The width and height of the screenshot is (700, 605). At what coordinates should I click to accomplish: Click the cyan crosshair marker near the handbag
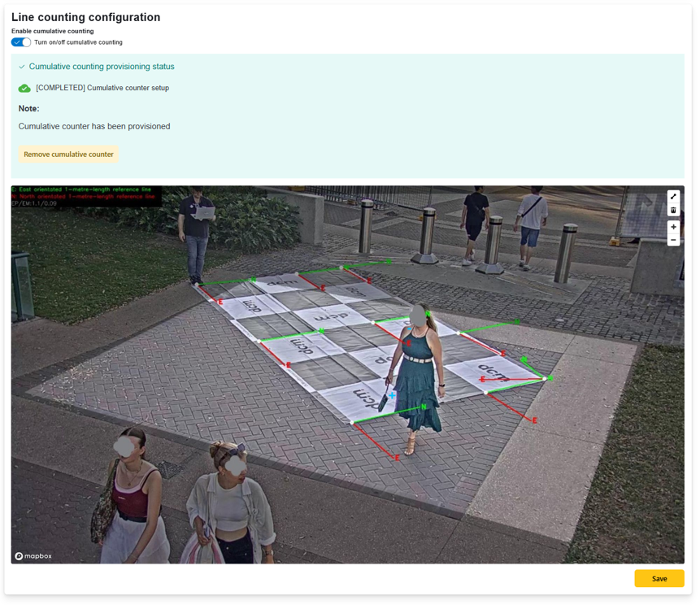pos(392,395)
